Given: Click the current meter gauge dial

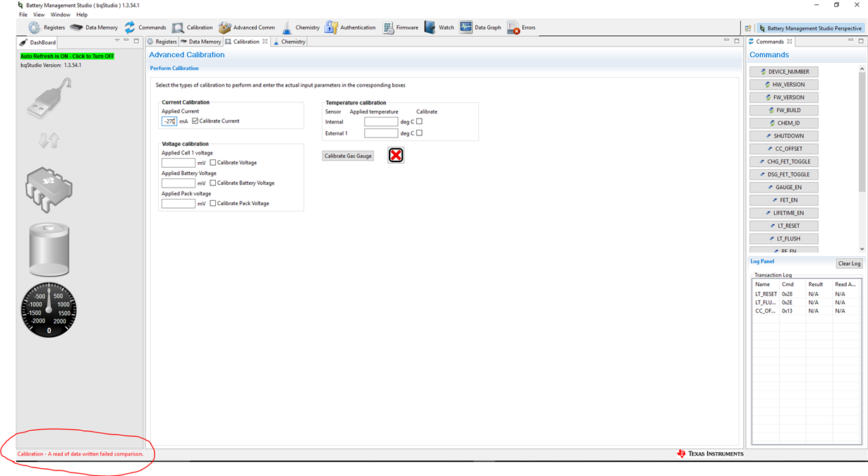Looking at the screenshot, I should tap(49, 310).
